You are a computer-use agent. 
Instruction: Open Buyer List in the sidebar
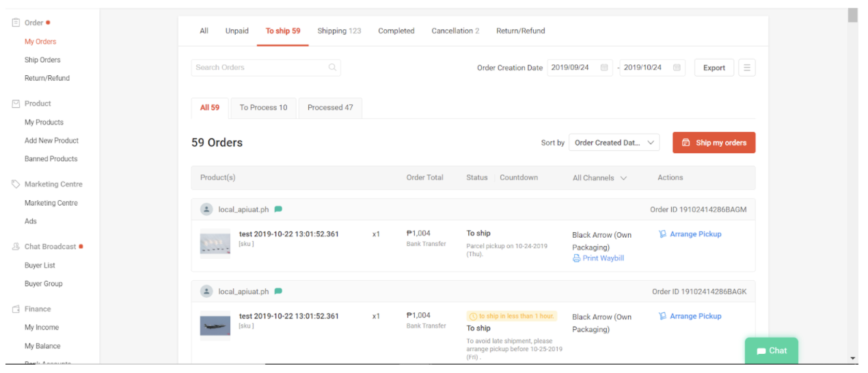40,265
